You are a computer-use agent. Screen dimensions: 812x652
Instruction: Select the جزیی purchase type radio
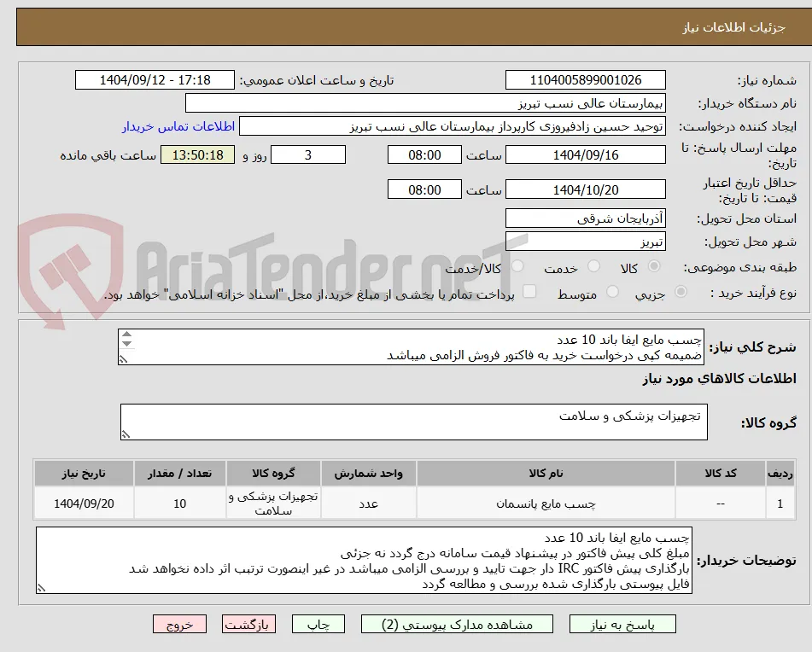pos(681,292)
